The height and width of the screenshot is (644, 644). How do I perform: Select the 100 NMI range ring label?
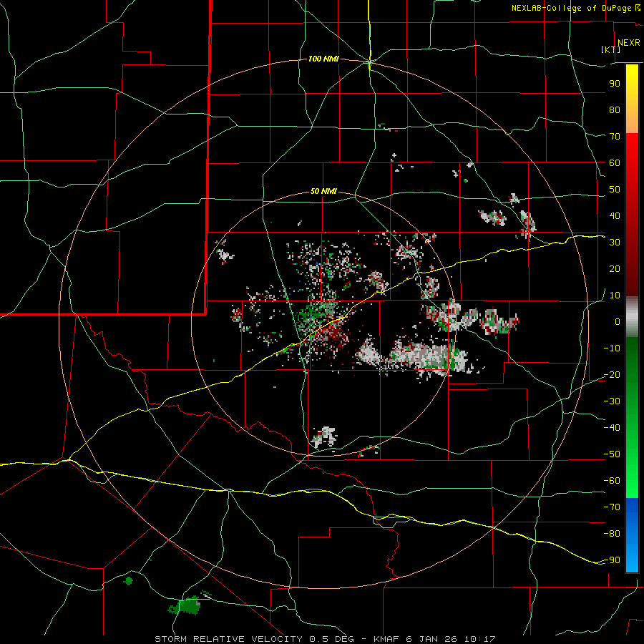click(323, 59)
